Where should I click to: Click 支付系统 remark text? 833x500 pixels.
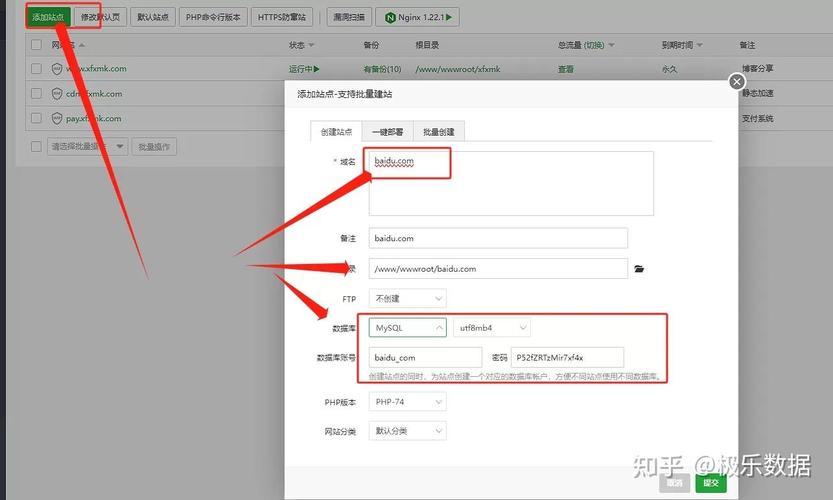point(758,118)
